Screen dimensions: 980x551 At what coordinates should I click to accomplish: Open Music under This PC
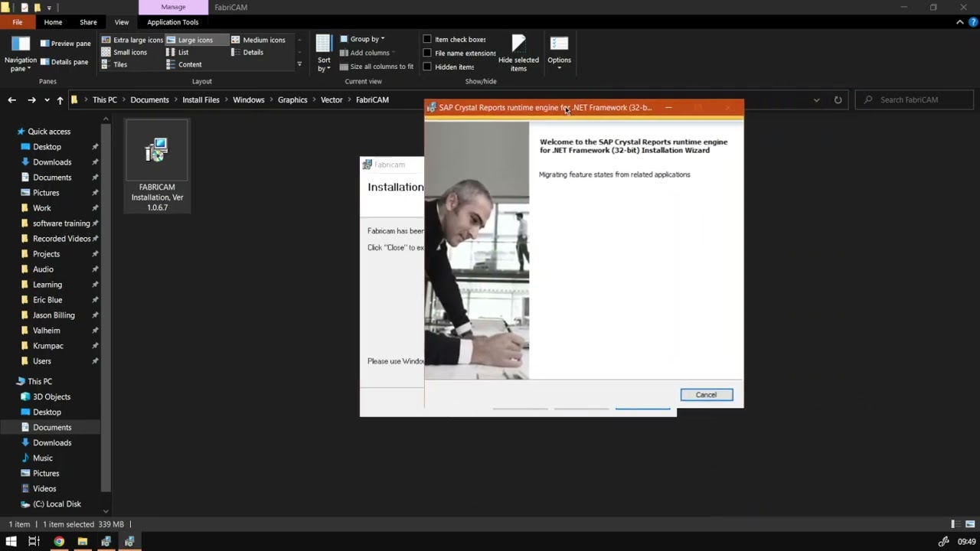(42, 458)
